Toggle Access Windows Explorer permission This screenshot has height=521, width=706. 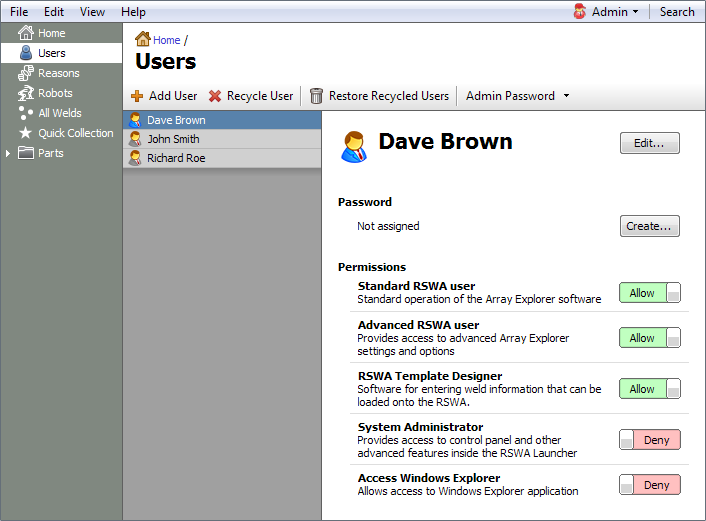coord(650,485)
